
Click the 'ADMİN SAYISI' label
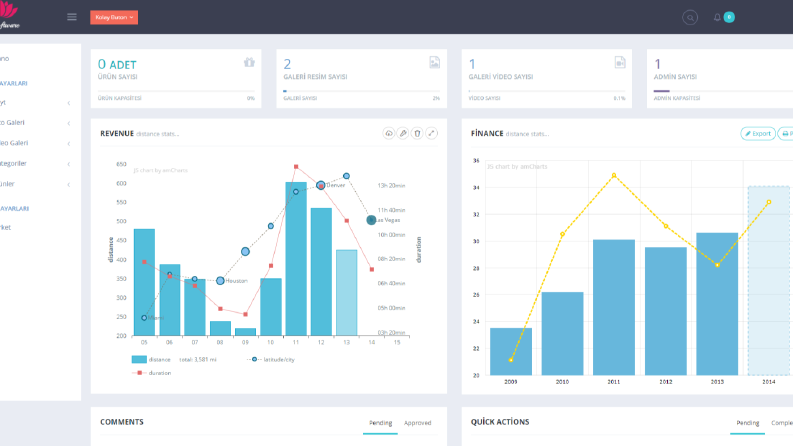[x=675, y=77]
